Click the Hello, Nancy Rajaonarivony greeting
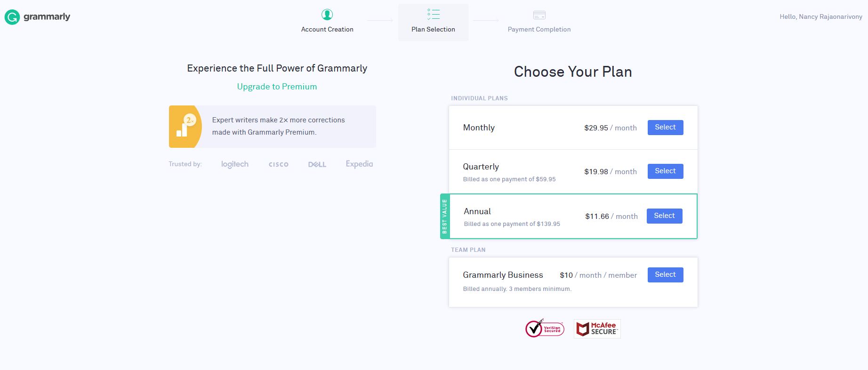This screenshot has width=868, height=370. point(821,16)
